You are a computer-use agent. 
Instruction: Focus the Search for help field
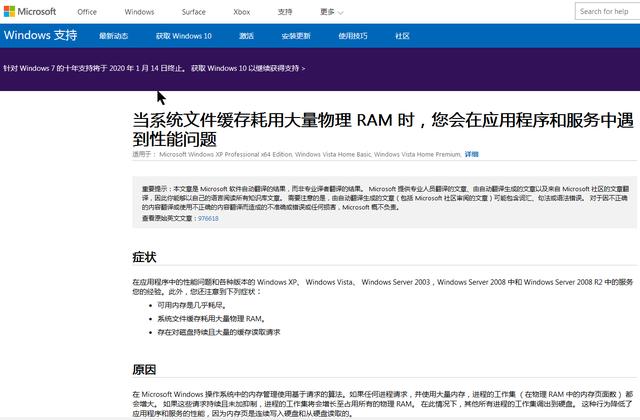point(607,11)
